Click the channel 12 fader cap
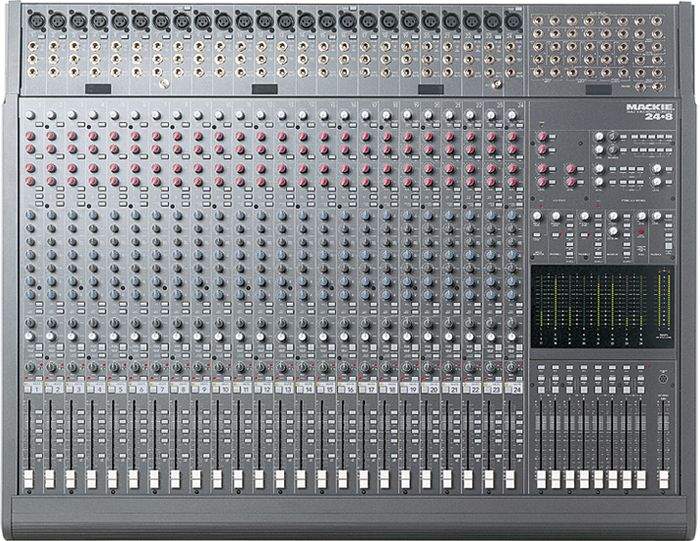 [x=259, y=479]
